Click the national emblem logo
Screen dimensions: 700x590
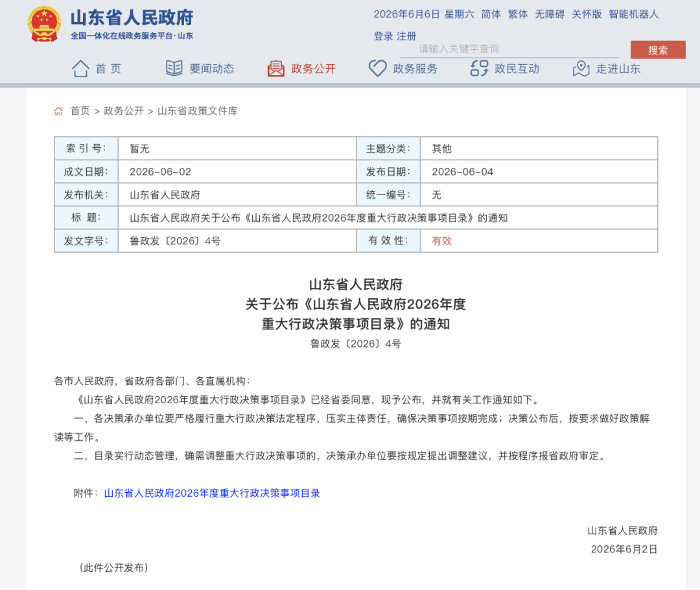coord(44,24)
